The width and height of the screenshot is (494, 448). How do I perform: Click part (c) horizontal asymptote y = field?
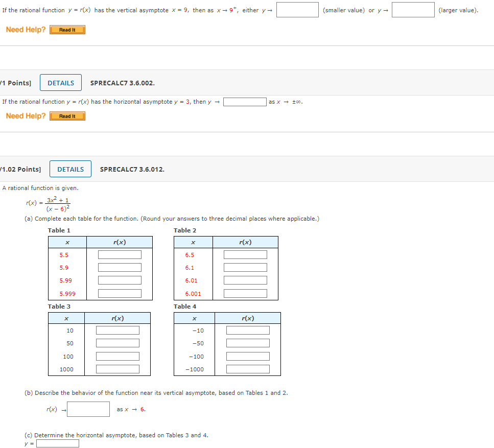point(58,443)
